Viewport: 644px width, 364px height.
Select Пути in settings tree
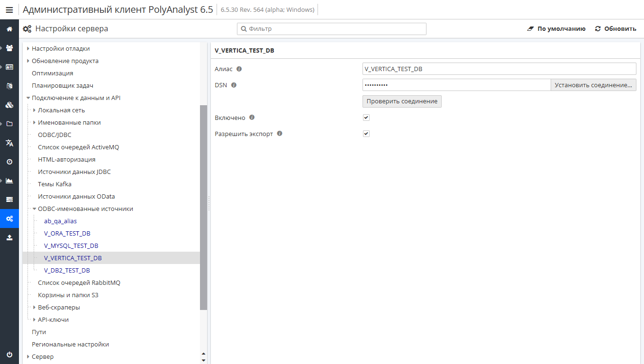click(x=39, y=332)
